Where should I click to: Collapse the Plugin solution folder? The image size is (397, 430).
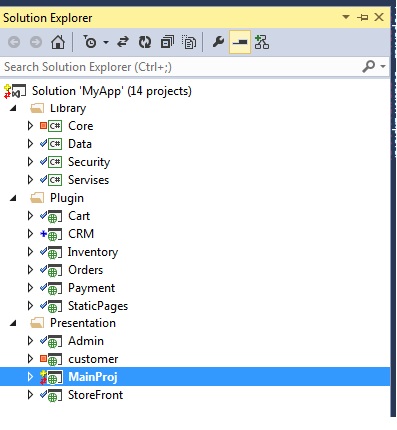click(13, 198)
